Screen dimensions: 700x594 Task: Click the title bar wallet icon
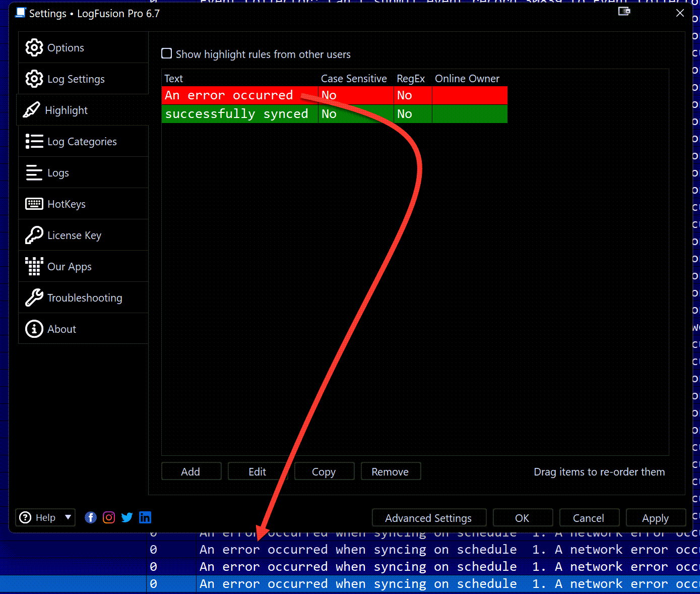[x=624, y=12]
